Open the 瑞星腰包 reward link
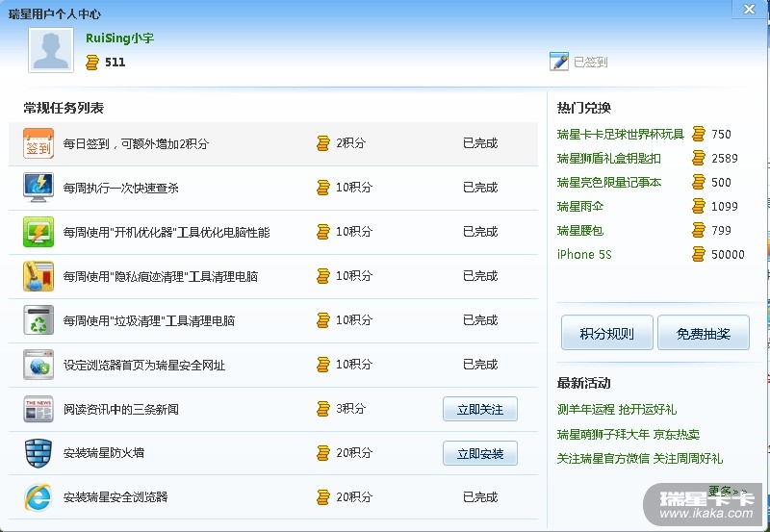 (x=580, y=230)
